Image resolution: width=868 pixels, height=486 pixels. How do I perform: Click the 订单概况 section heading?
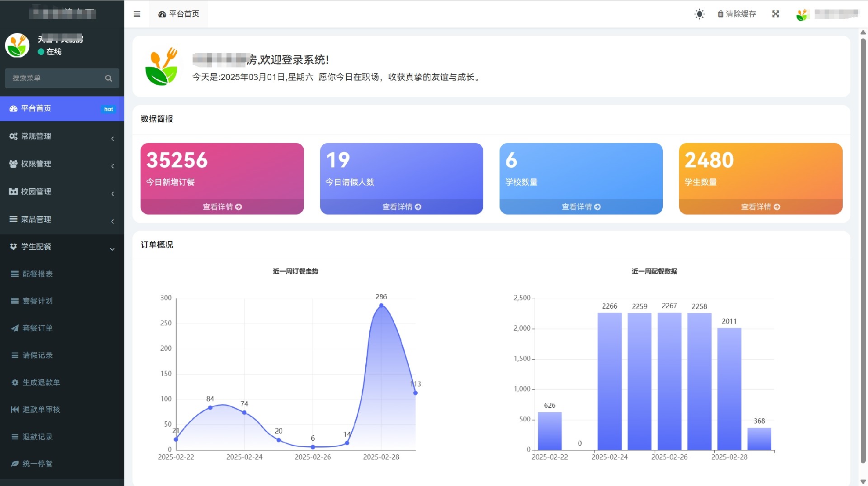[x=157, y=245]
